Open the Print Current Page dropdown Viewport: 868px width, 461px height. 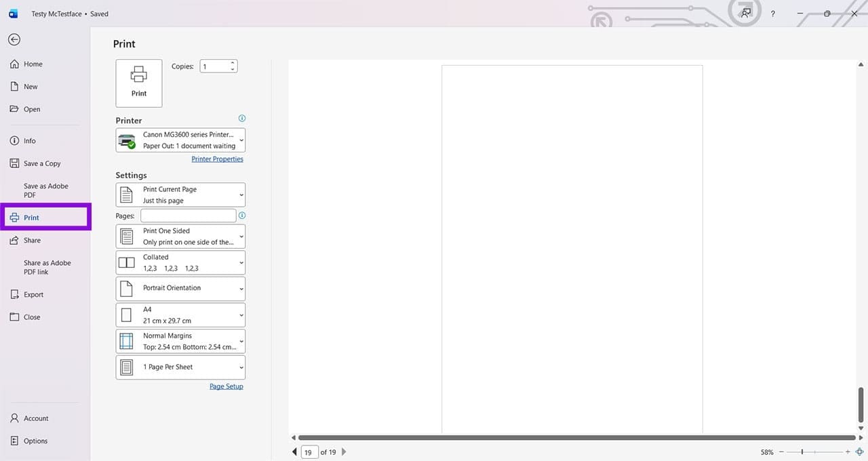click(180, 195)
